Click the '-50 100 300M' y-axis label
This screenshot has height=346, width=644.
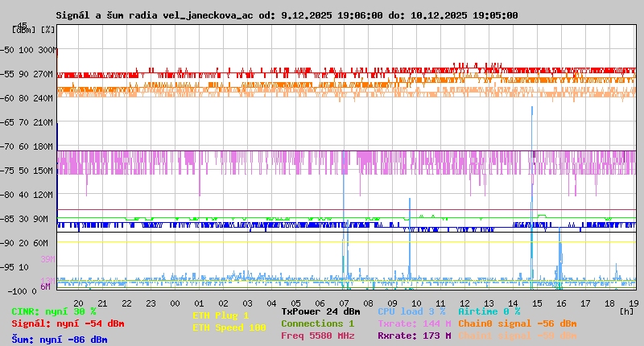pos(27,50)
